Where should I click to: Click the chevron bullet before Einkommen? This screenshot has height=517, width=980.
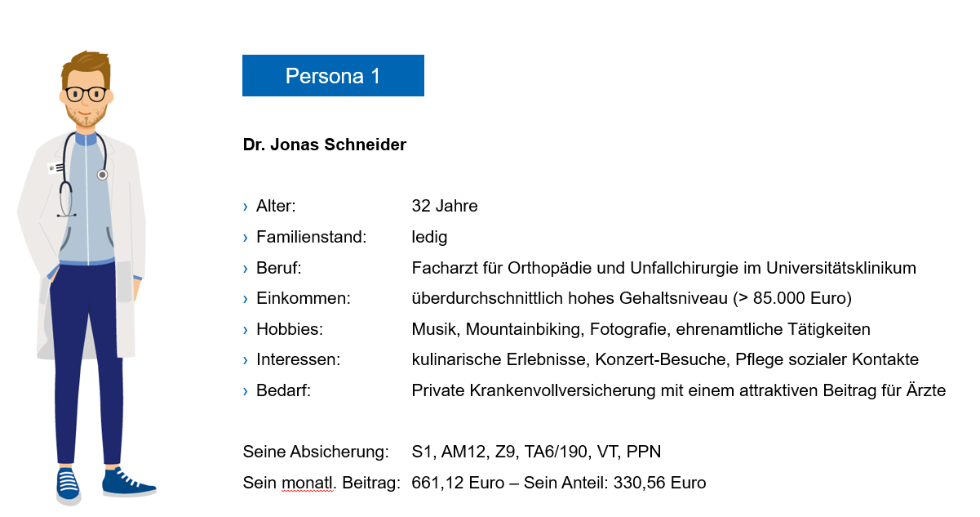(246, 299)
